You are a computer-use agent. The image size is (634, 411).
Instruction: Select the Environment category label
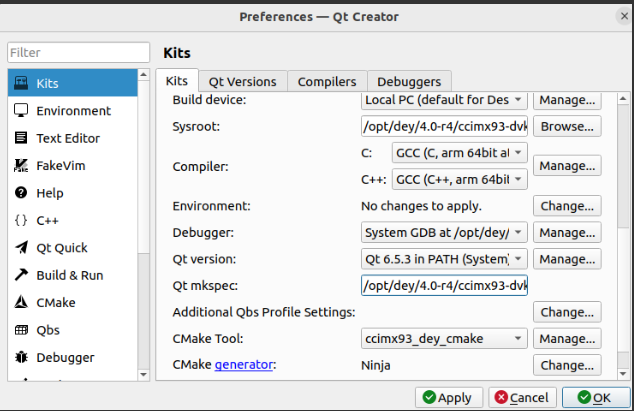pos(74,111)
